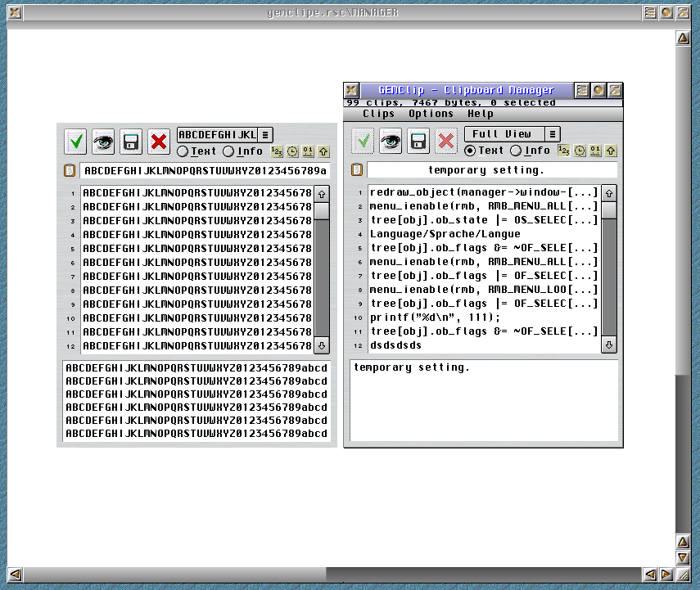
Task: Select clip 10 printf("%d\n", 111);
Action: 484,318
